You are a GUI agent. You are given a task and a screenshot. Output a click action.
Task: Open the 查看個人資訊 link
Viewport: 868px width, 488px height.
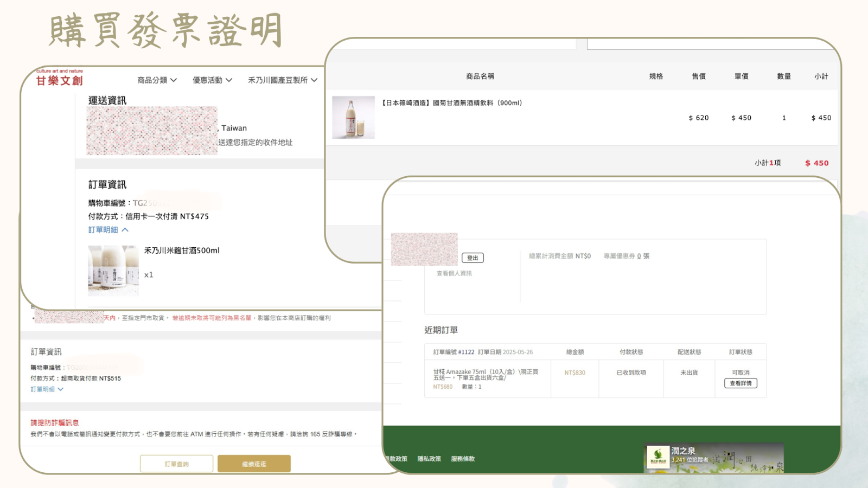pyautogui.click(x=455, y=273)
